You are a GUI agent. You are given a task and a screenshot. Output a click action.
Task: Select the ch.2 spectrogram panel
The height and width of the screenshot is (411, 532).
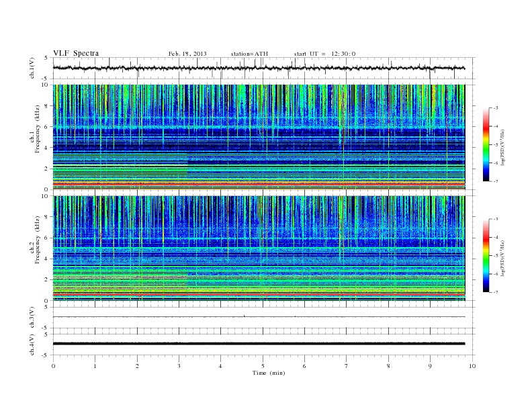[259, 248]
